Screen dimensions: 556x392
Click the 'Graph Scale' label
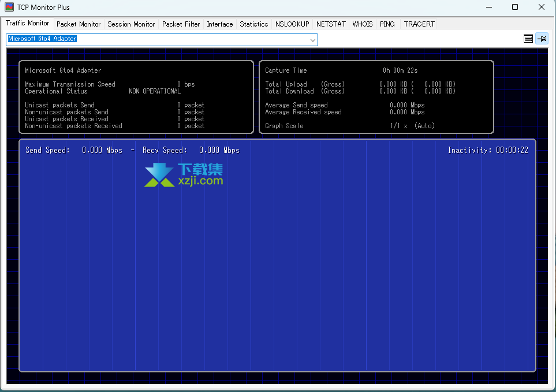284,126
